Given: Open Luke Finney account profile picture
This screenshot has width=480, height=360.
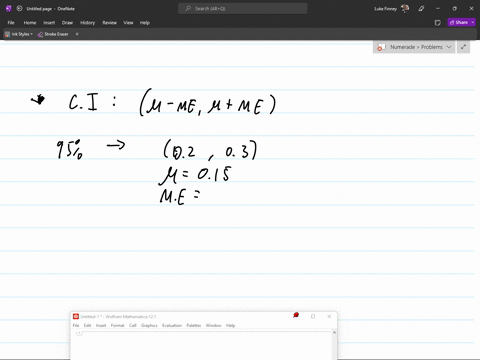Looking at the screenshot, I should (405, 9).
